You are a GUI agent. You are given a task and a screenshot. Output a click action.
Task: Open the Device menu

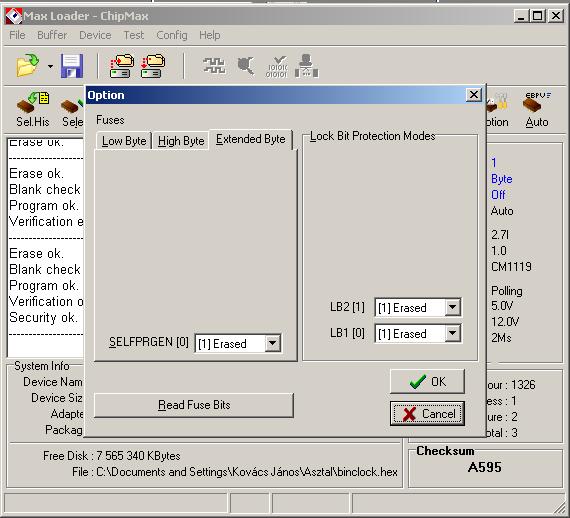[x=95, y=35]
